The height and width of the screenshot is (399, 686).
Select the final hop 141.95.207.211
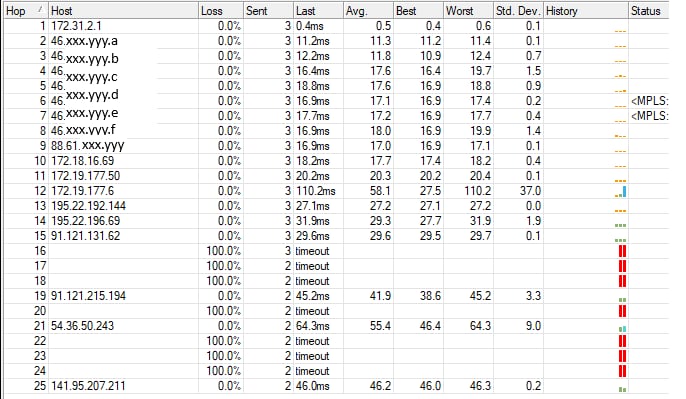[336, 386]
